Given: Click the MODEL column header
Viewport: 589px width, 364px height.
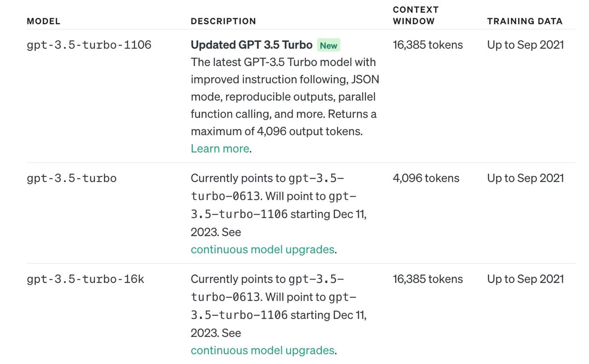Looking at the screenshot, I should pos(43,21).
